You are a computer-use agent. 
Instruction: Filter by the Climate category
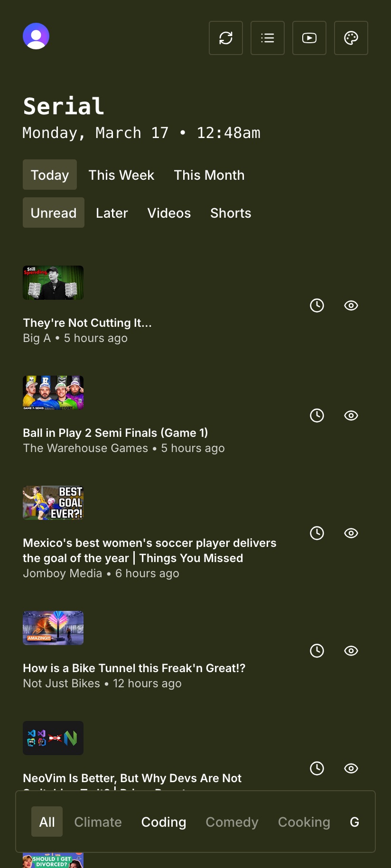98,822
